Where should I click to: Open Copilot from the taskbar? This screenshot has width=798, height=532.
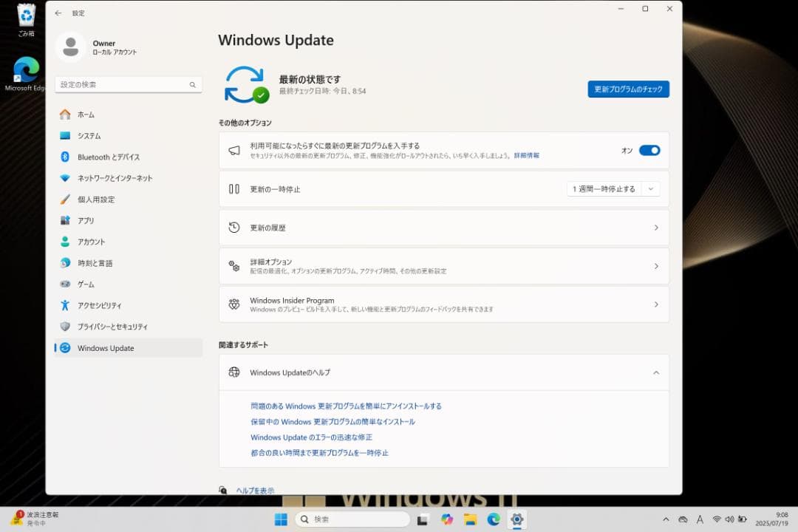tap(447, 519)
